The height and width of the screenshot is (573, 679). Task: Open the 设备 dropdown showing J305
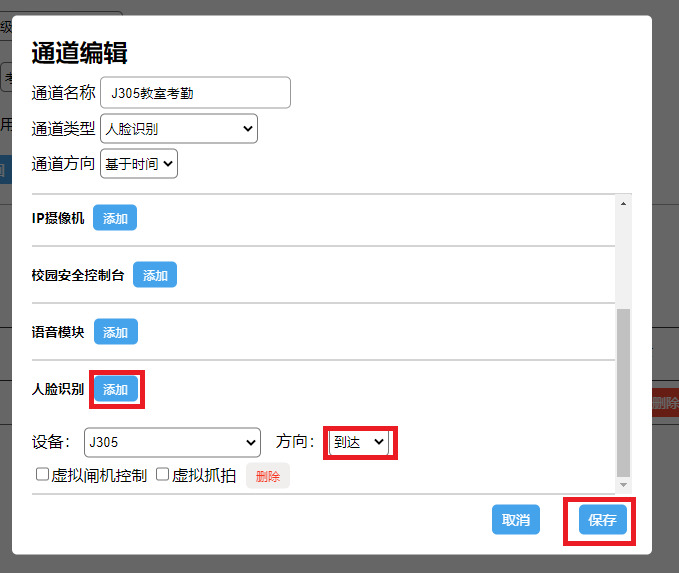click(x=172, y=442)
